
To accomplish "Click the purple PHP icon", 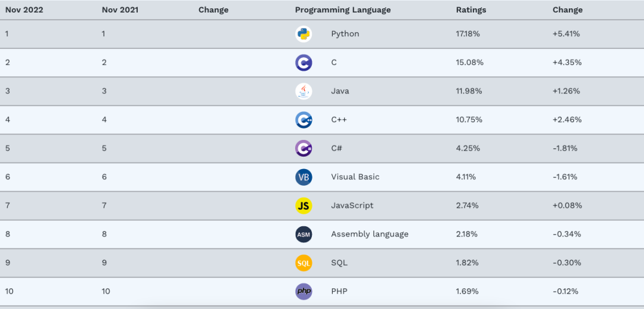I will click(304, 291).
